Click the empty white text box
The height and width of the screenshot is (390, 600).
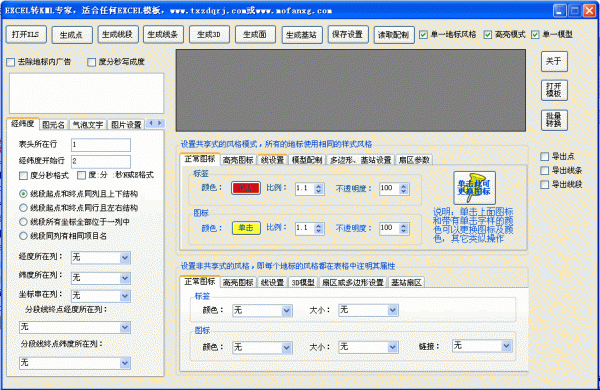86,93
